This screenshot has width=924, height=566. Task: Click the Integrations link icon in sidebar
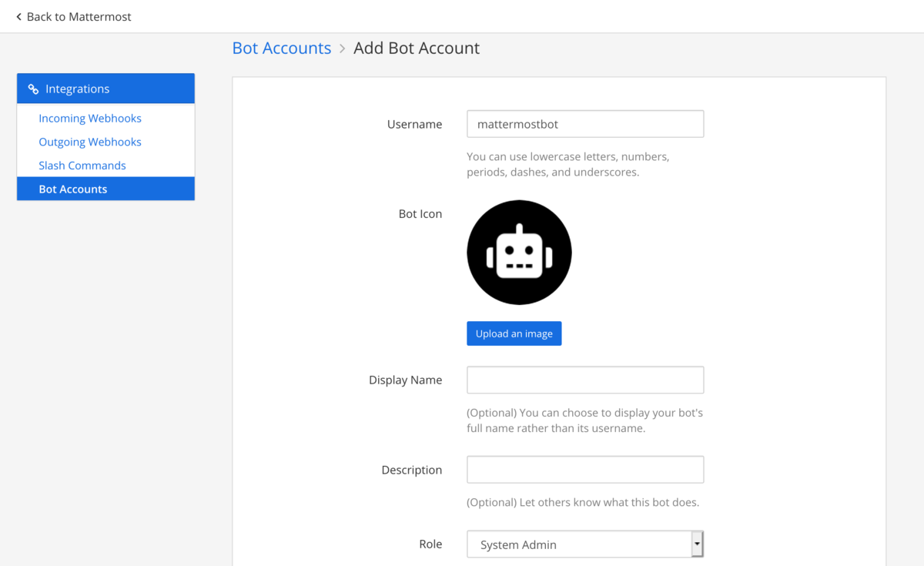pos(33,89)
